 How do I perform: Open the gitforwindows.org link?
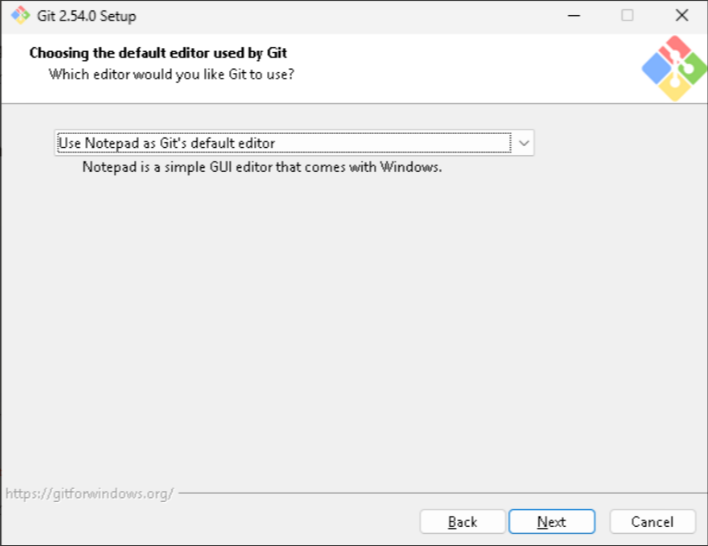89,493
